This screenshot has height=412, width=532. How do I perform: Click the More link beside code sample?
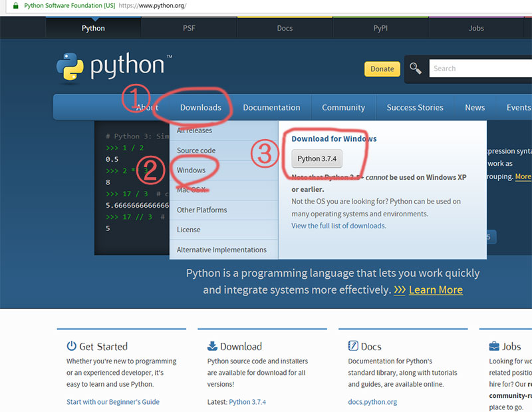pos(523,176)
